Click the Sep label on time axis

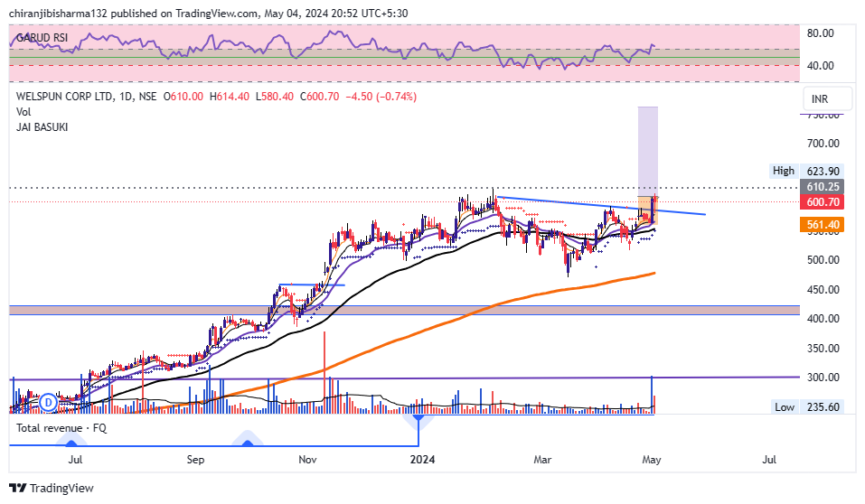195,460
